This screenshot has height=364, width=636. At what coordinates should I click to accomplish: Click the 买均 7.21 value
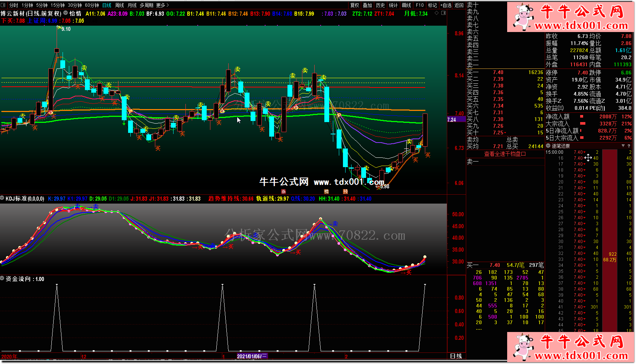(x=498, y=146)
